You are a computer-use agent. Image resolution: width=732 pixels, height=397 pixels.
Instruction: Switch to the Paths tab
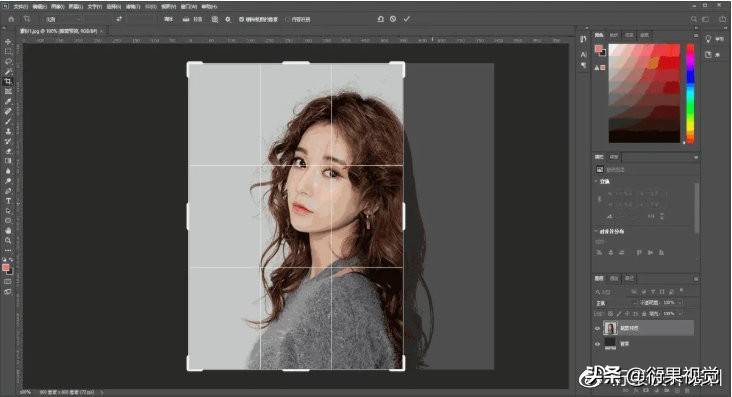629,278
